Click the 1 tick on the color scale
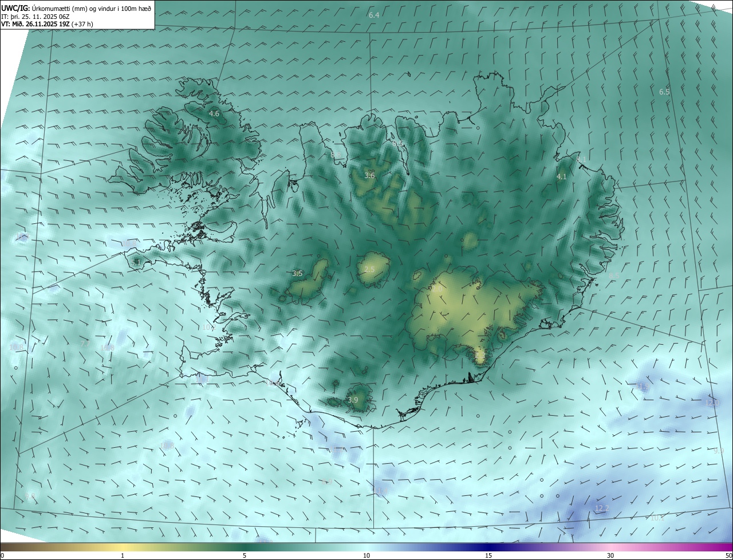The width and height of the screenshot is (733, 560). click(x=123, y=555)
